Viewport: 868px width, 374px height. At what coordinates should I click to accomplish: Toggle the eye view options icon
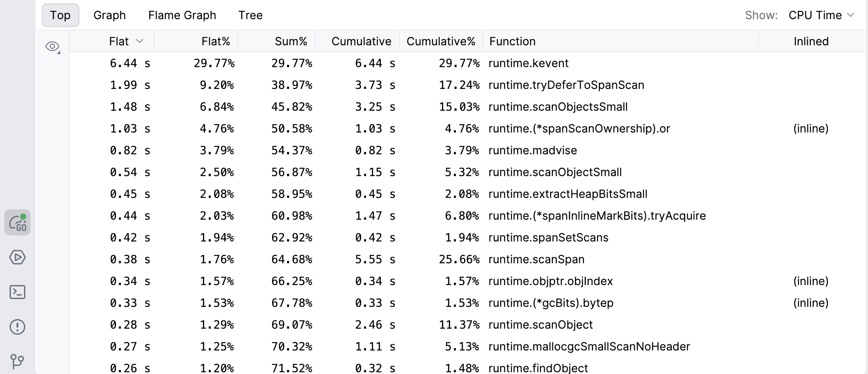click(x=52, y=47)
